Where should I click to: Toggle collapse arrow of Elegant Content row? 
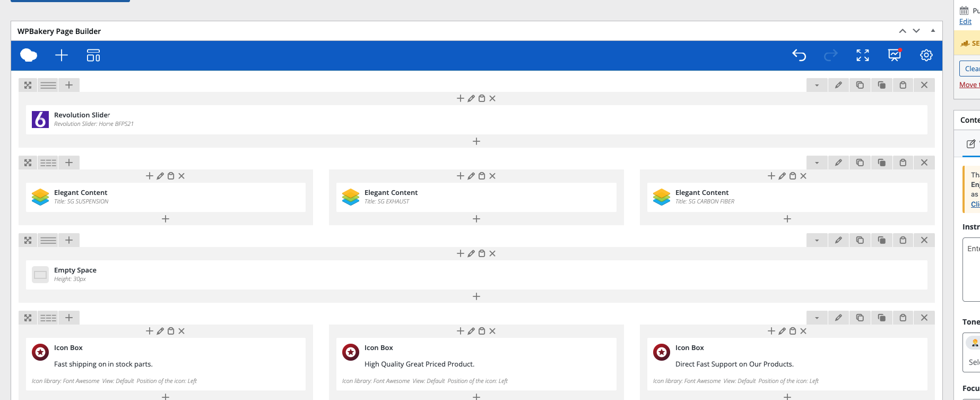[x=817, y=163]
